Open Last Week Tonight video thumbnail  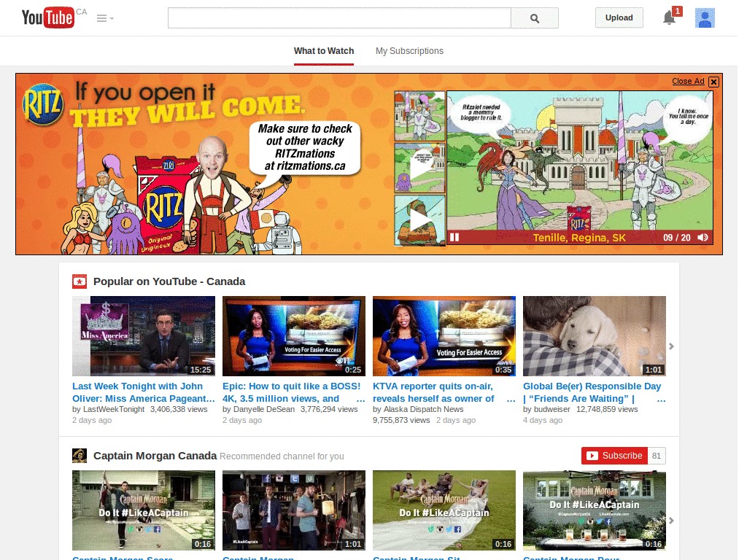(x=144, y=336)
